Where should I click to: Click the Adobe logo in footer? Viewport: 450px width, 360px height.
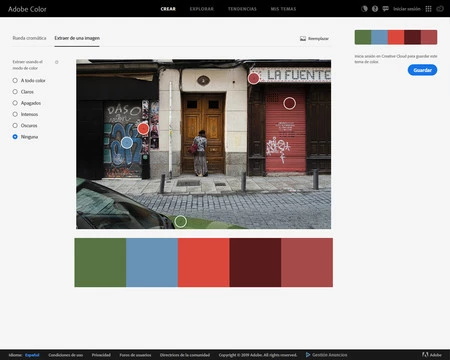pyautogui.click(x=425, y=355)
